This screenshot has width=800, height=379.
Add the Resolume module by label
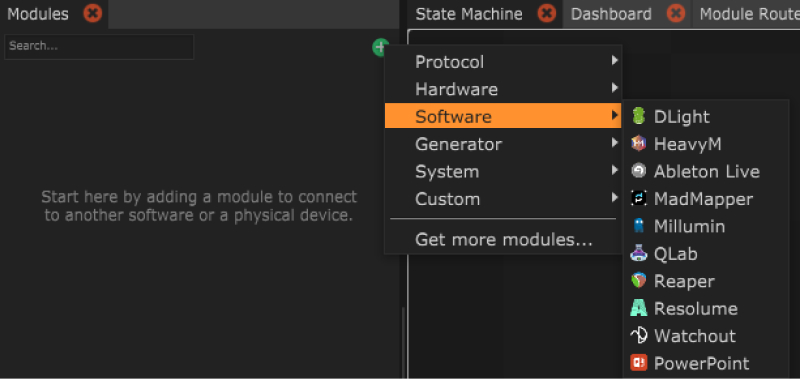(696, 309)
